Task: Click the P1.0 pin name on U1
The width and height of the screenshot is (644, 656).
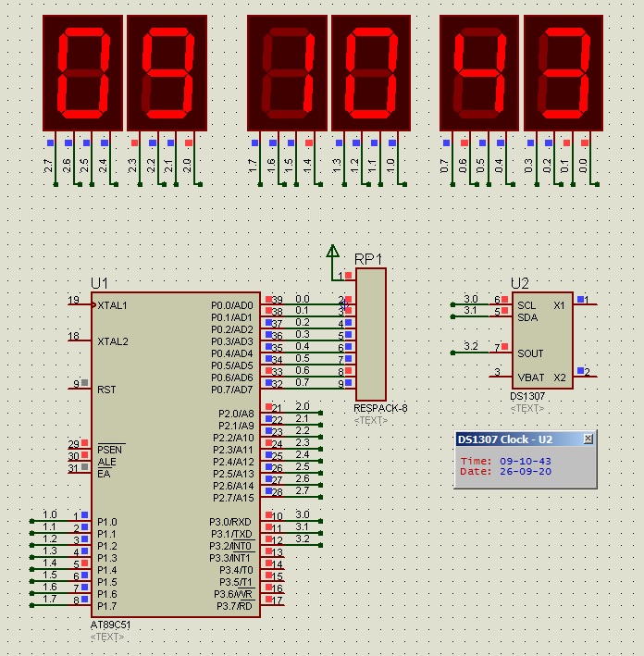Action: click(x=106, y=522)
